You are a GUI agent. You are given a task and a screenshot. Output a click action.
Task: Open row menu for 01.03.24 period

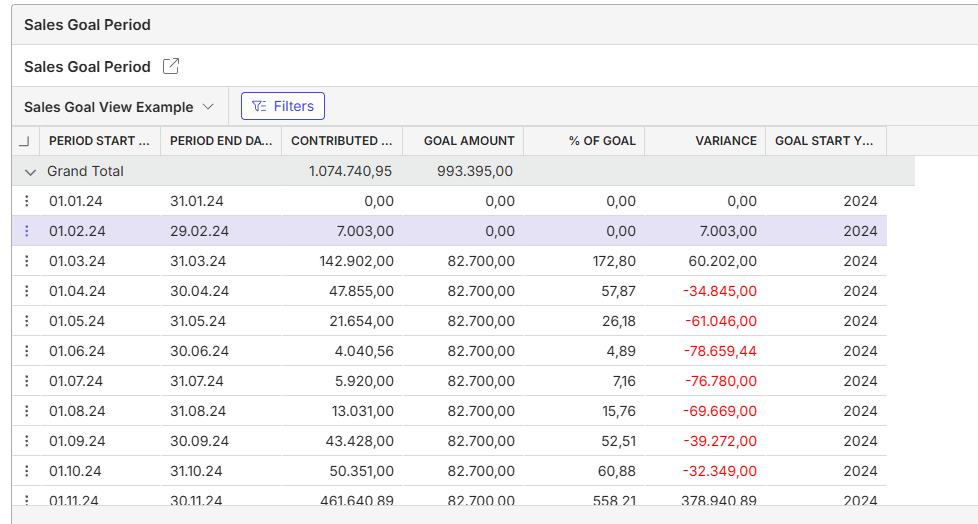coord(26,261)
